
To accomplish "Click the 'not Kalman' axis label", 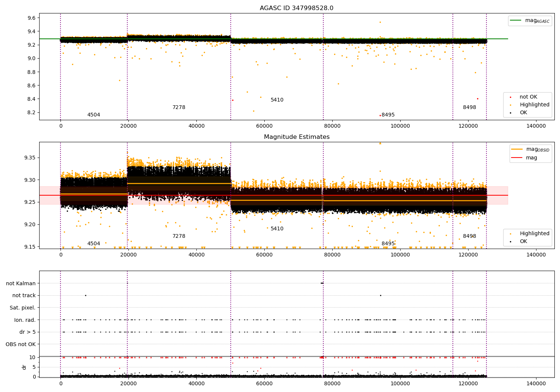I will click(21, 283).
